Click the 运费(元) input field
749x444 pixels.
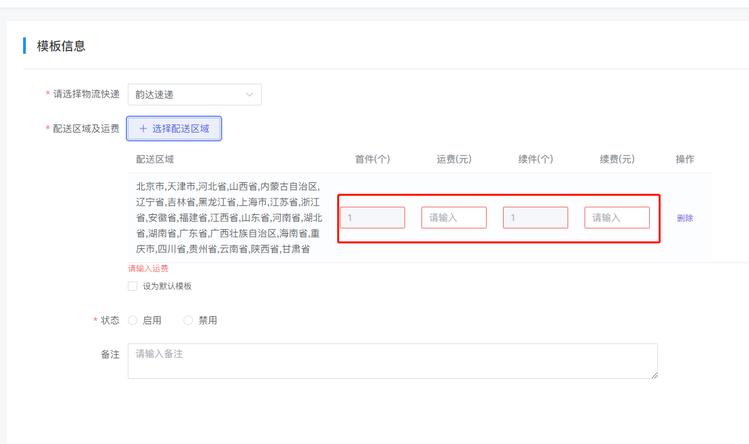454,218
